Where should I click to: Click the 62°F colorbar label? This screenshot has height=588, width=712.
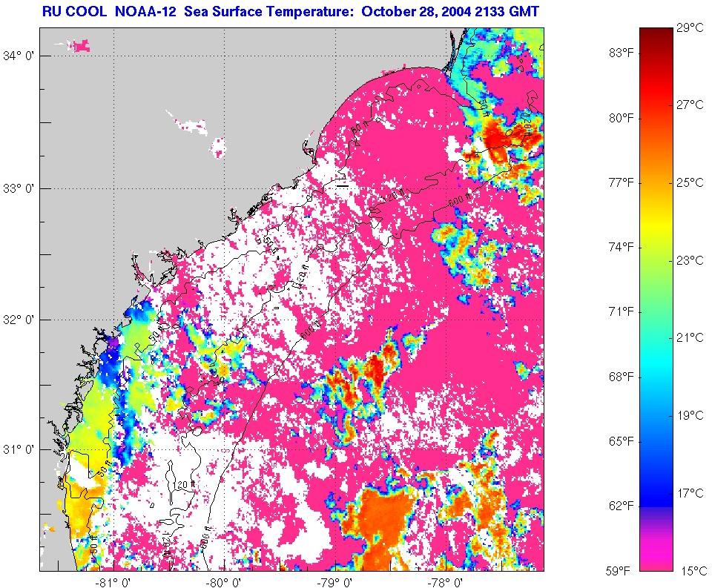[x=621, y=506]
